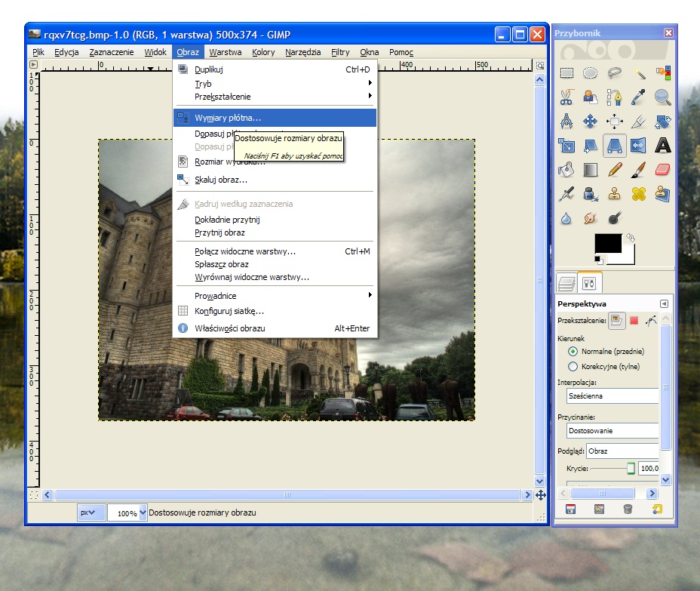Image resolution: width=700 pixels, height=591 pixels.
Task: Open the Filtry menu
Action: (x=340, y=52)
